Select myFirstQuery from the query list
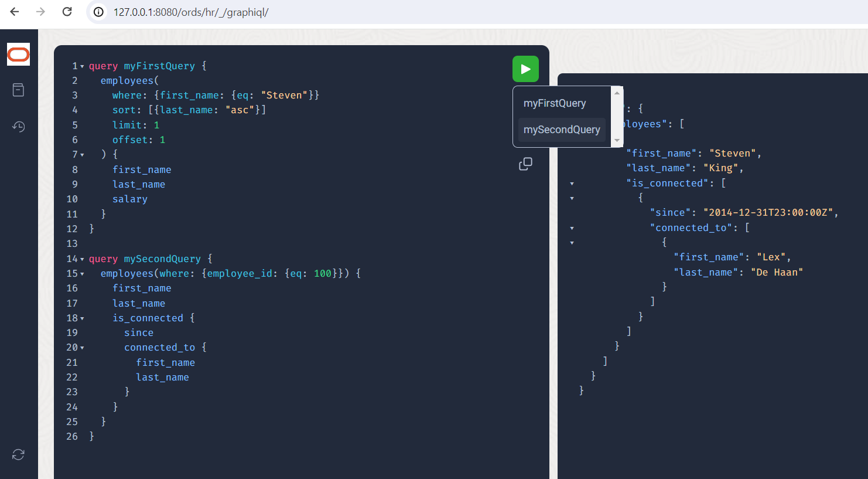This screenshot has width=868, height=479. 555,103
